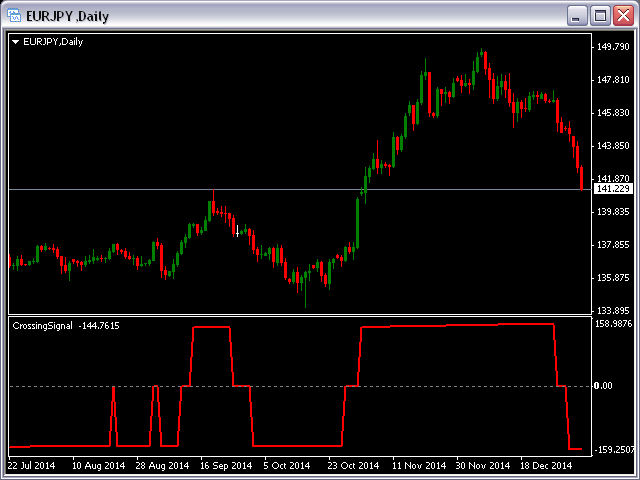
Task: Click price scale value 143.850
Action: [x=613, y=146]
